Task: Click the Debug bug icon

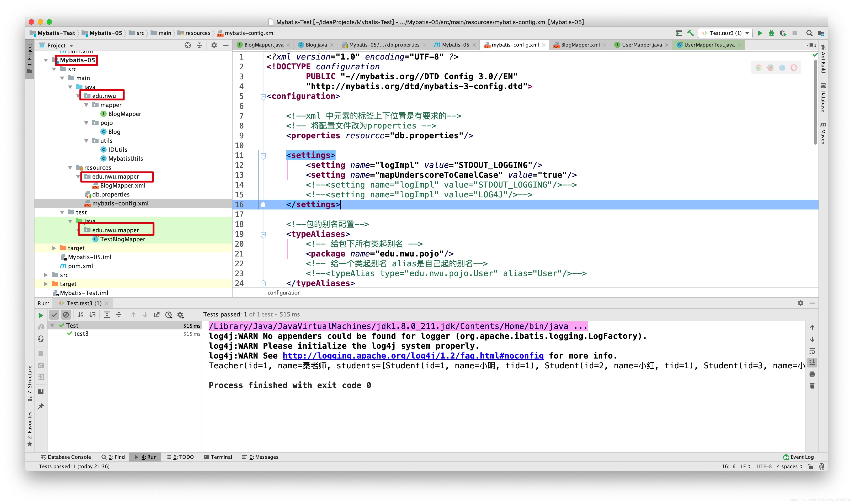Action: (771, 33)
